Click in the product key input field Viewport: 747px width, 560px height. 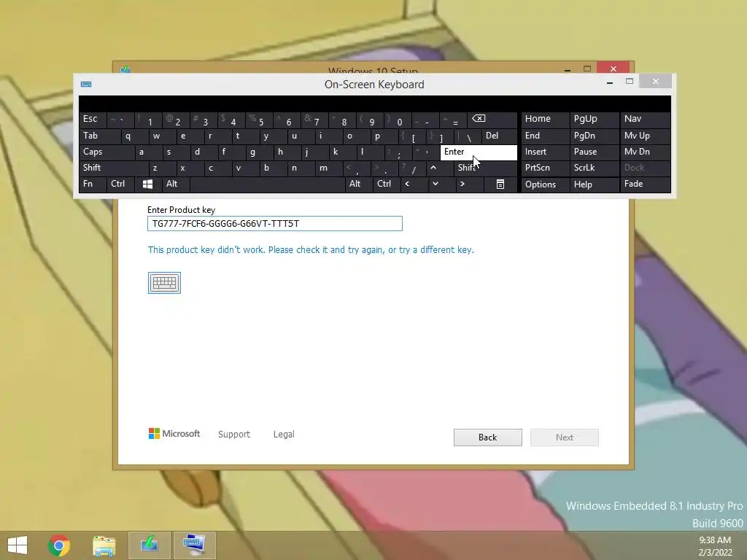[275, 223]
